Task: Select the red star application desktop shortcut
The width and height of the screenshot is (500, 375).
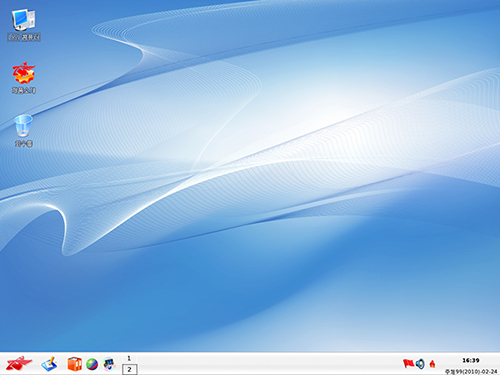Action: tap(24, 72)
